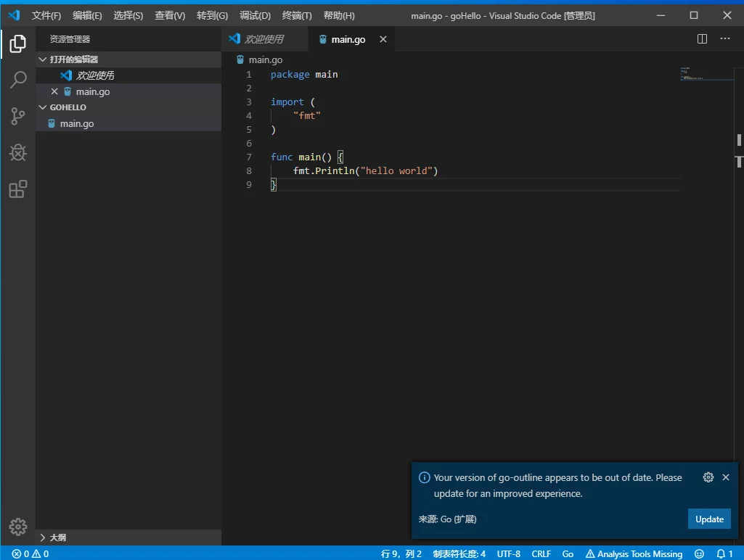Open the 文件(F) menu
Viewport: 744px width, 560px height.
[x=46, y=16]
